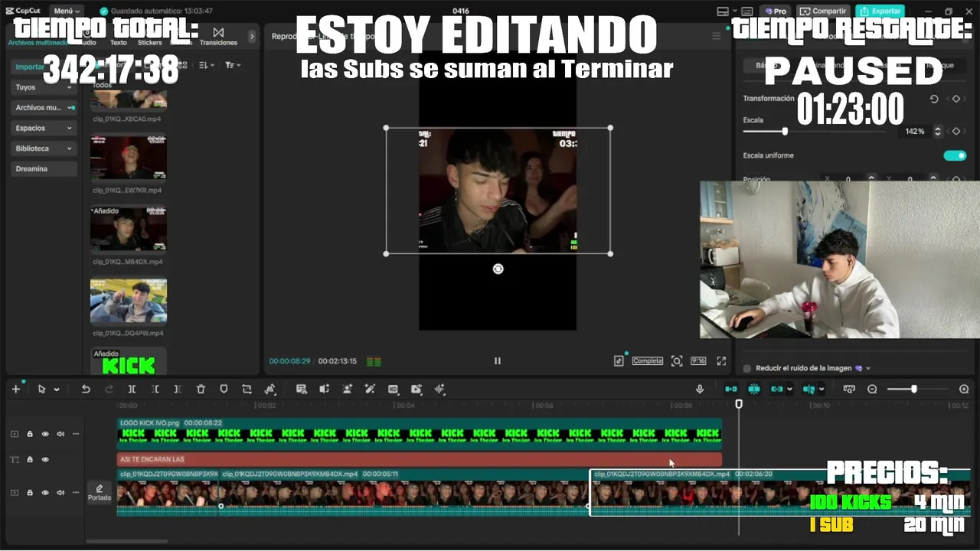This screenshot has height=551, width=980.
Task: Click the undo arrow in timeline toolbar
Action: [86, 389]
